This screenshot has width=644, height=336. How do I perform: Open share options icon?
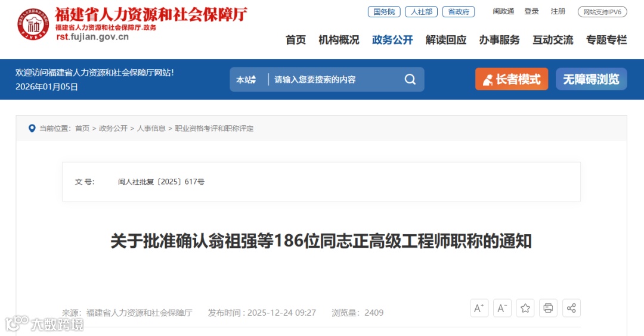point(571,308)
